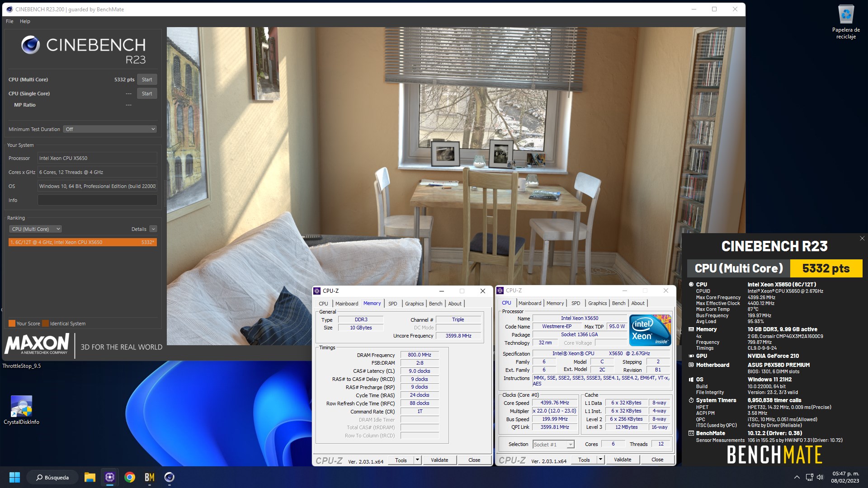Viewport: 868px width, 488px height.
Task: Switch to CPU-Z taskbar icon
Action: [109, 477]
